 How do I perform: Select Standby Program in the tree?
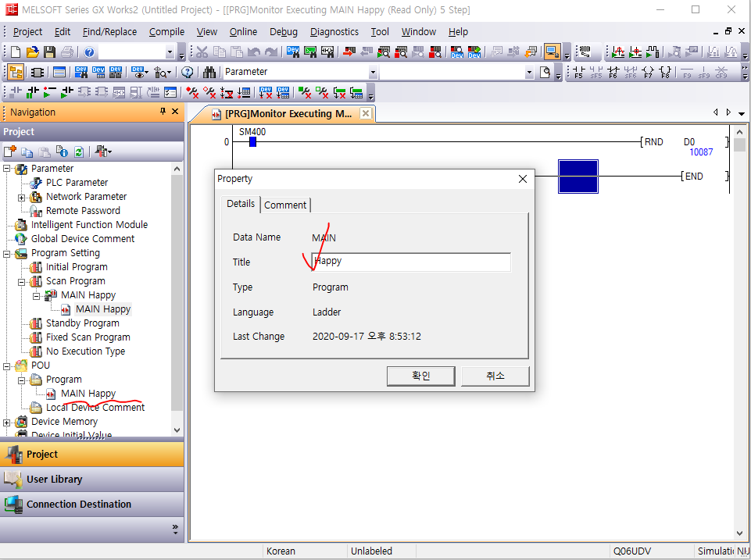point(82,323)
